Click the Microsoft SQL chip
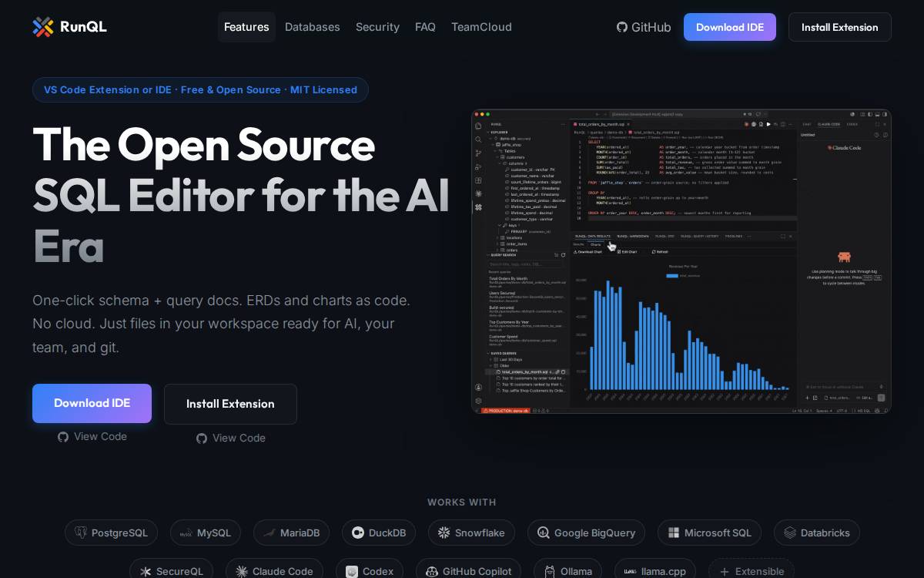This screenshot has height=578, width=924. (709, 533)
